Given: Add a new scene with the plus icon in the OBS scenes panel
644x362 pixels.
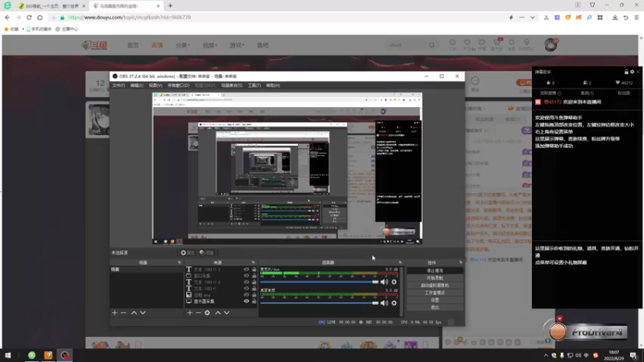Looking at the screenshot, I should [x=114, y=313].
